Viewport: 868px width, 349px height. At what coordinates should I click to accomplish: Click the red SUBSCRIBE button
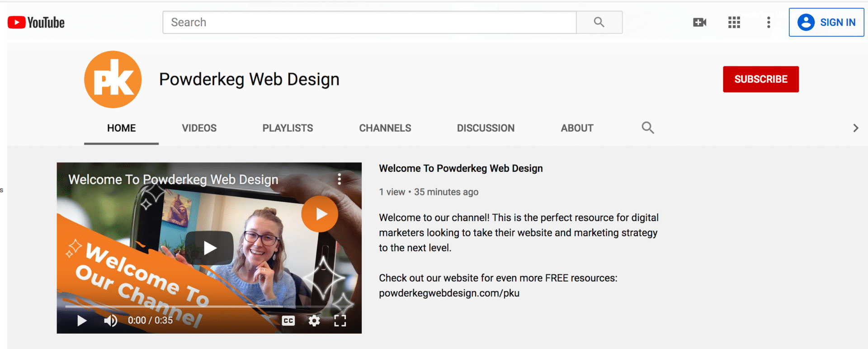(761, 79)
